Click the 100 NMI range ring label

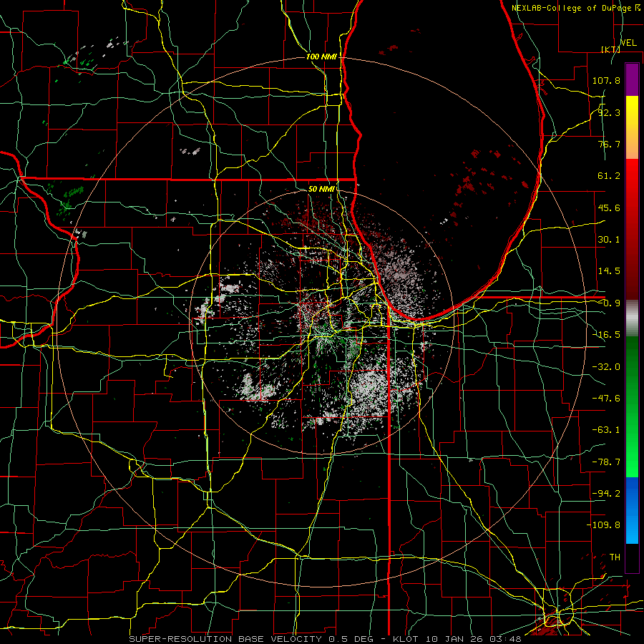(321, 57)
